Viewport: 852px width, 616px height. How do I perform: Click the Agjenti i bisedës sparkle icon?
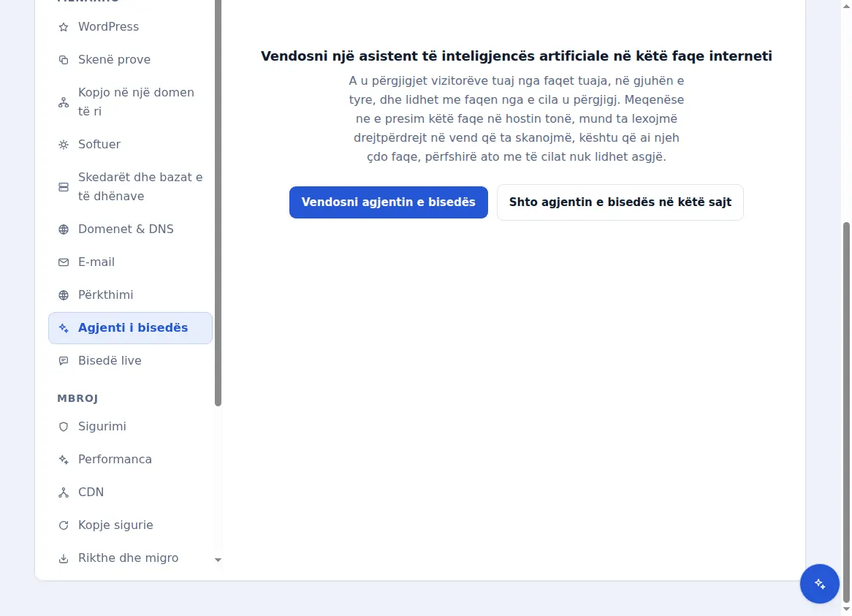tap(64, 328)
